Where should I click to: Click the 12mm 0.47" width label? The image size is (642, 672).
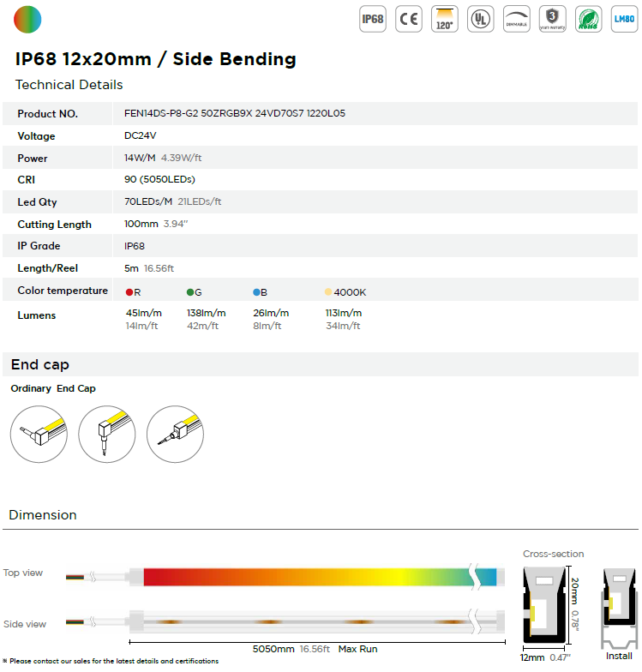tap(545, 657)
